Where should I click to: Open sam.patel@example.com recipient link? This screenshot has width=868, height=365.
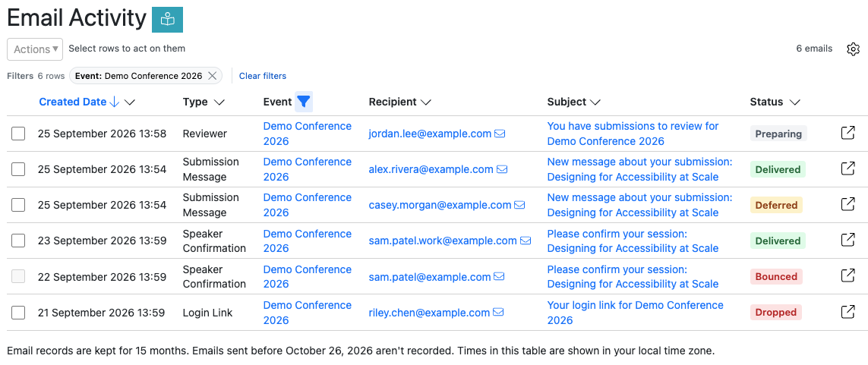point(430,276)
